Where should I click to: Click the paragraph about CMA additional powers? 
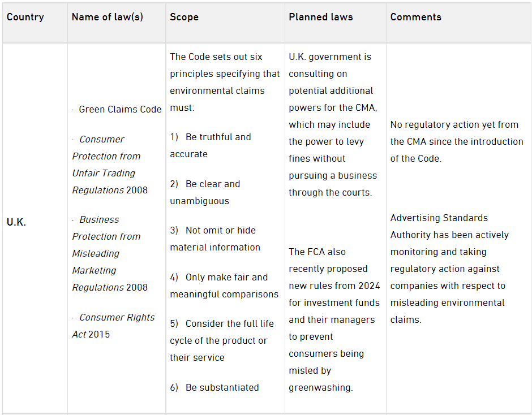coord(333,124)
